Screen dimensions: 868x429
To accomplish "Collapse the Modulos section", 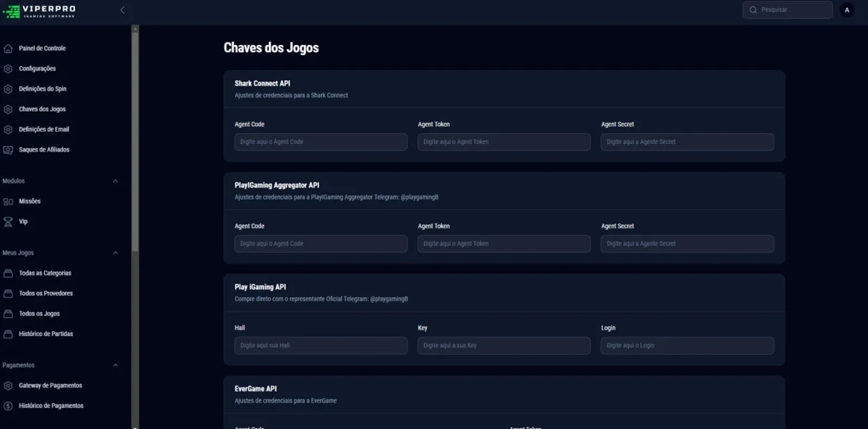I will 115,181.
